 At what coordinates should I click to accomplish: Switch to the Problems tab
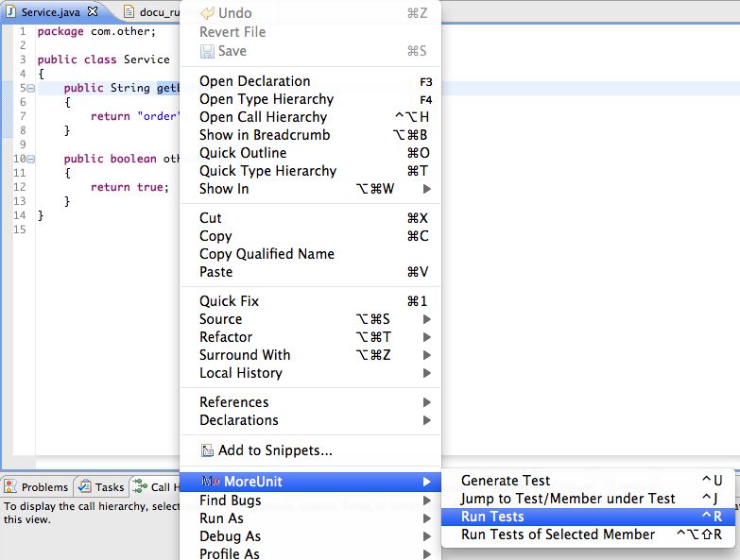point(37,486)
